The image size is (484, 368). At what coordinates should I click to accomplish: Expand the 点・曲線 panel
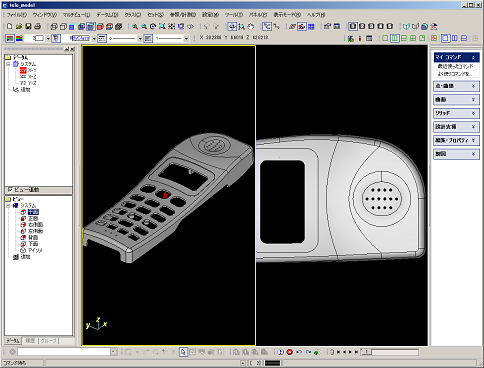click(x=456, y=86)
